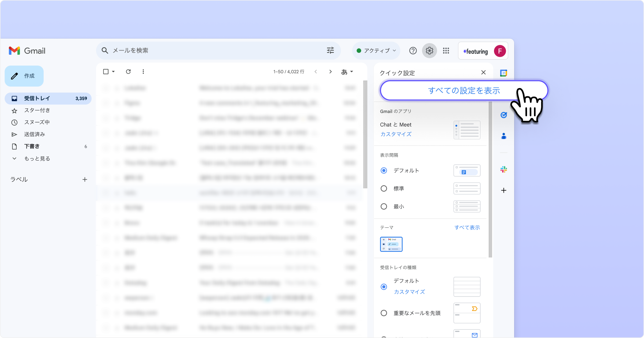Open the select-all checkbox dropdown arrow

click(114, 72)
